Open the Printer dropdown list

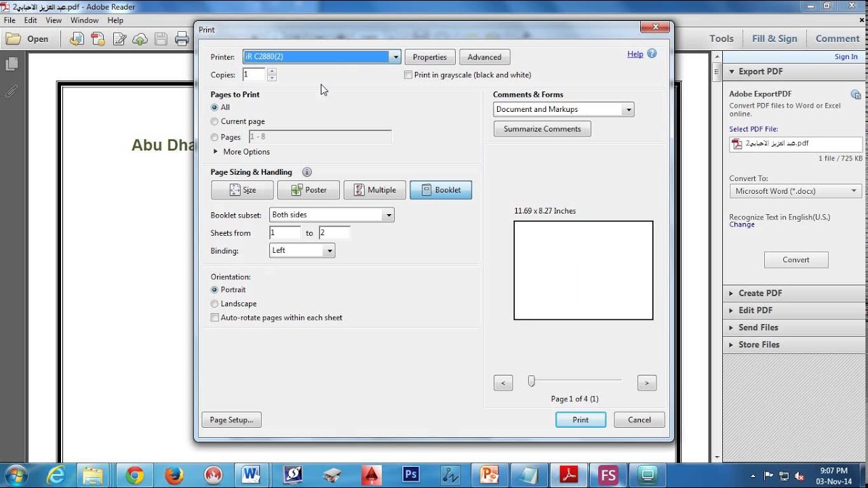click(395, 57)
